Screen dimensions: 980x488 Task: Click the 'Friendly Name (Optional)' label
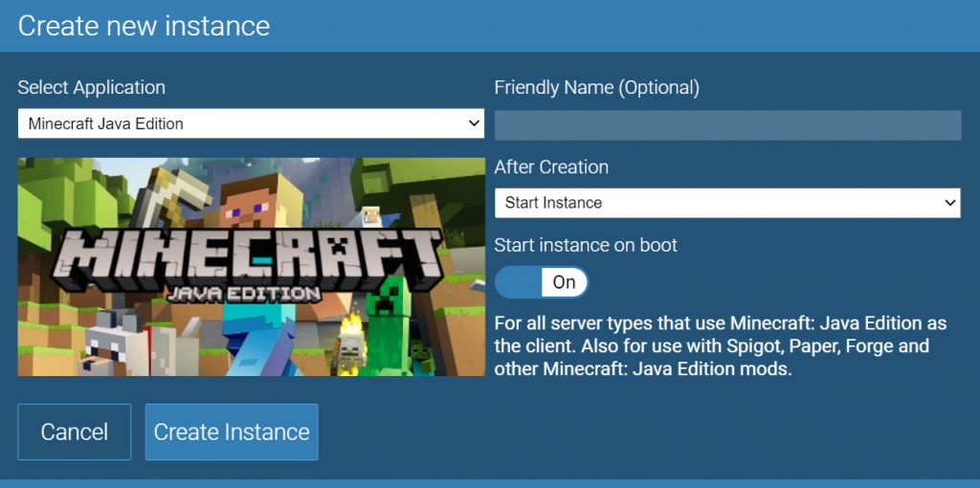coord(597,87)
